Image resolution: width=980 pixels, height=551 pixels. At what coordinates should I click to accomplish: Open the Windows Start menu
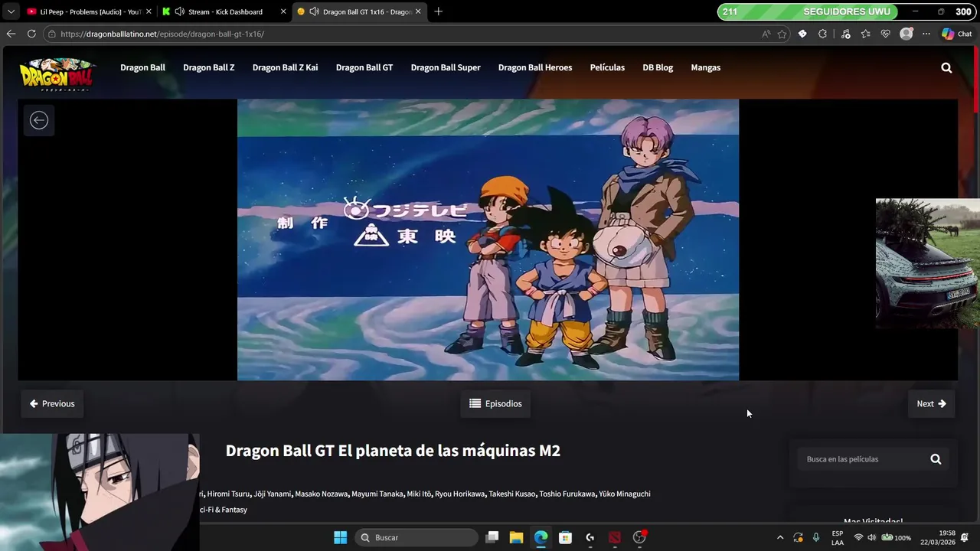click(341, 537)
